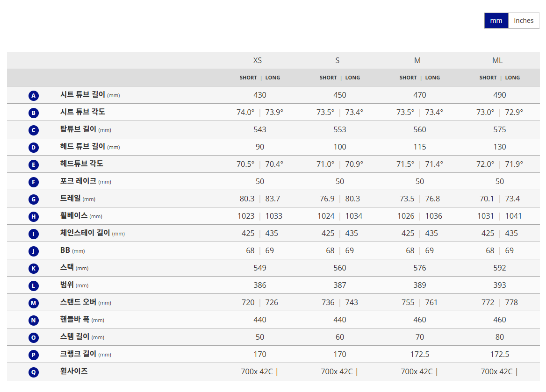Click the M size column header
Screen dimensions: 546x392
click(x=417, y=60)
